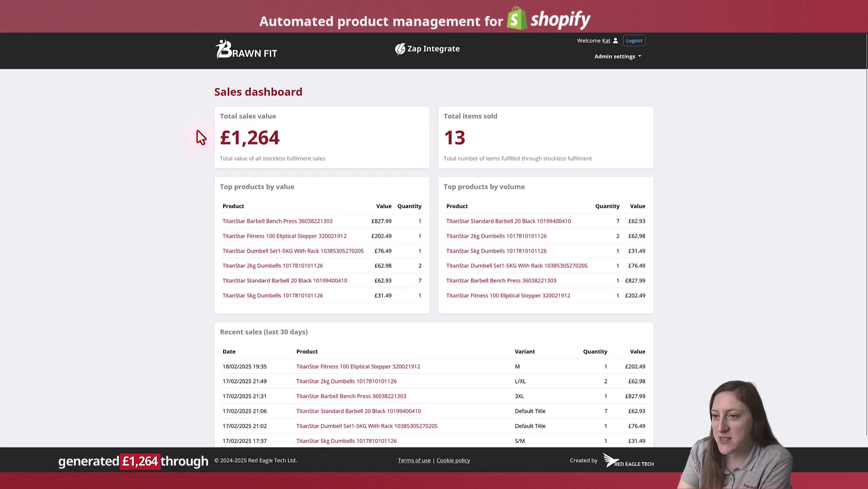Select the Brawn Fit logo
The image size is (868, 489).
246,50
